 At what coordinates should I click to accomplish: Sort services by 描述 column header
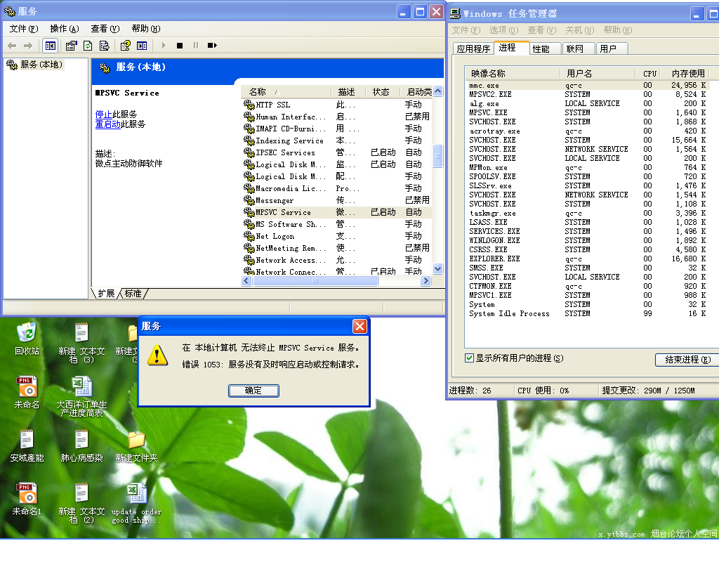click(348, 92)
